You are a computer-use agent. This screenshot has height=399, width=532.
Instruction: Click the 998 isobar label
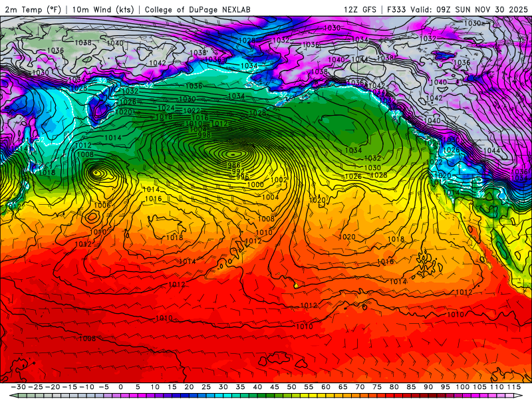tap(204, 135)
